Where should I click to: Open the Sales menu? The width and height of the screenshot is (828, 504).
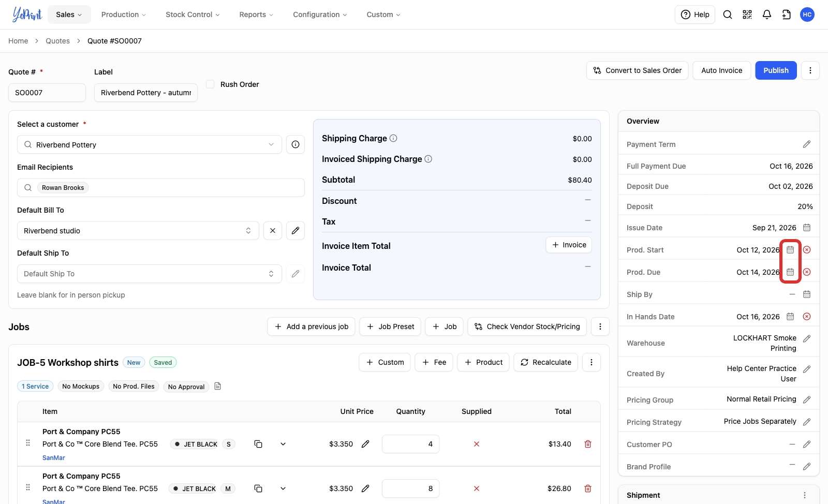(x=69, y=14)
